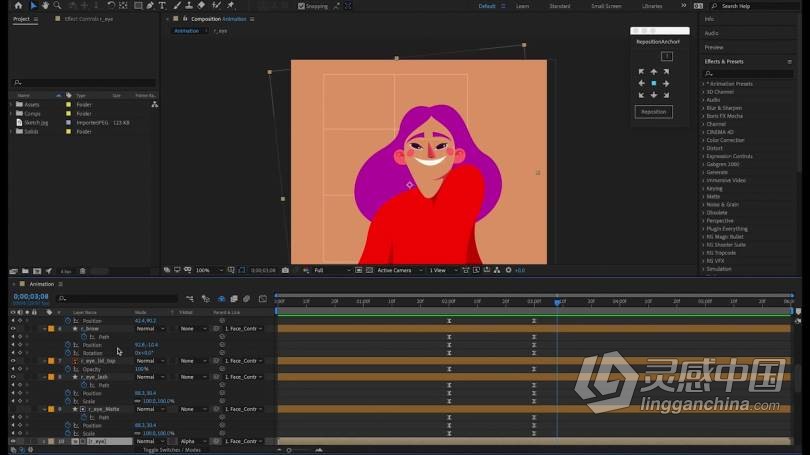
Task: Switch to the Learn workspace
Action: point(522,6)
